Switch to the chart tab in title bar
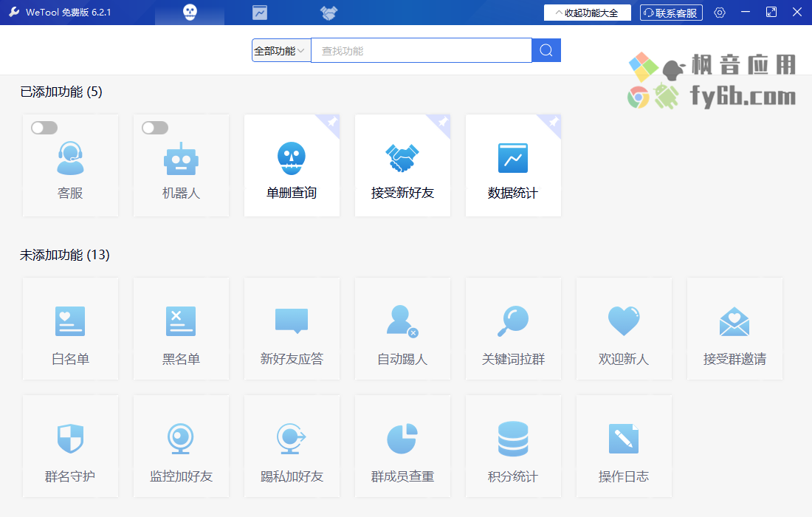Viewport: 812px width, 517px height. click(x=260, y=13)
